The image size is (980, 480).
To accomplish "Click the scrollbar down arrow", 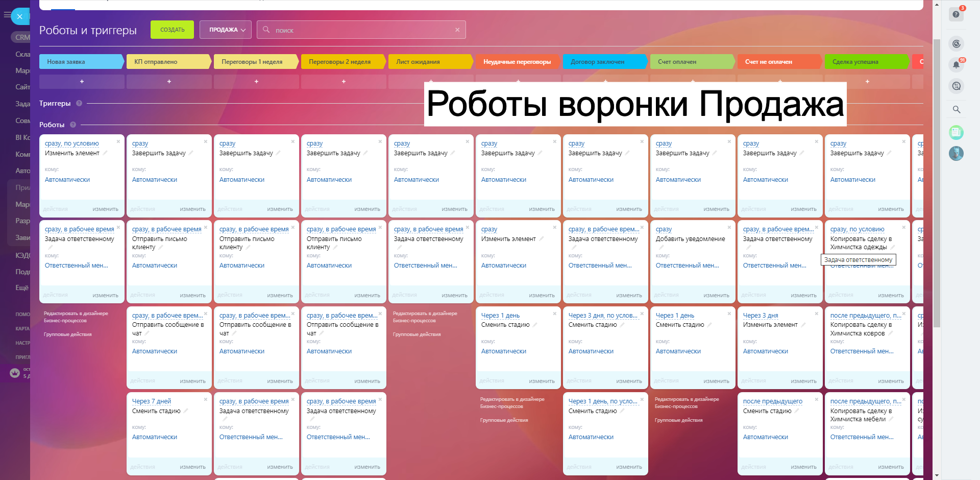I will point(937,475).
